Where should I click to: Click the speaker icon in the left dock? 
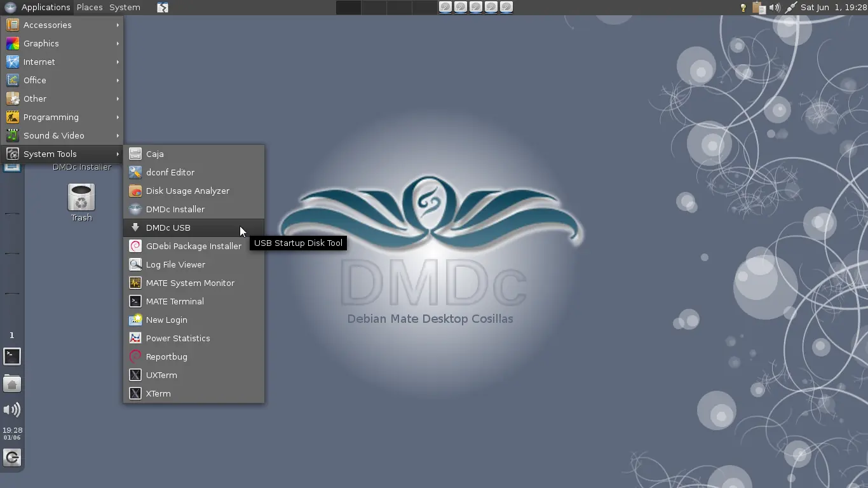point(12,410)
